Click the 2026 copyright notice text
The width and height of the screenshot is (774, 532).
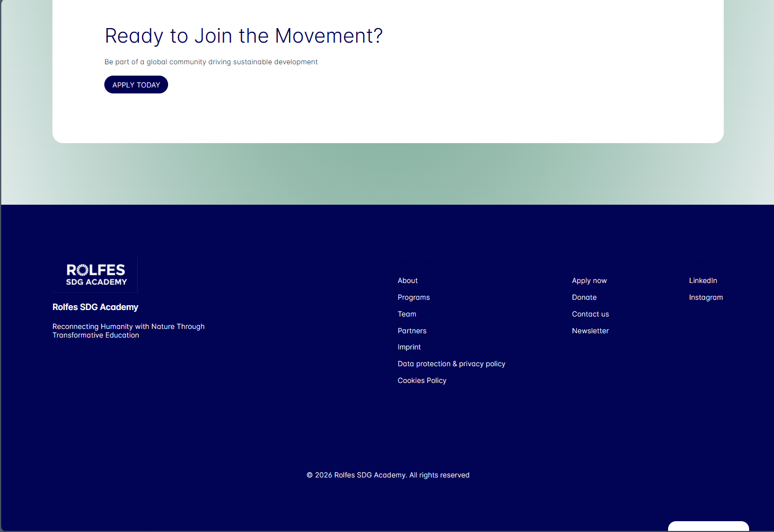pyautogui.click(x=388, y=475)
